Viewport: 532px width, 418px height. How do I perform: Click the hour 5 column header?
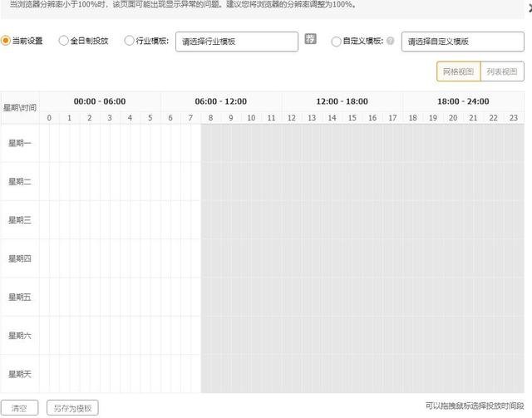[x=150, y=118]
